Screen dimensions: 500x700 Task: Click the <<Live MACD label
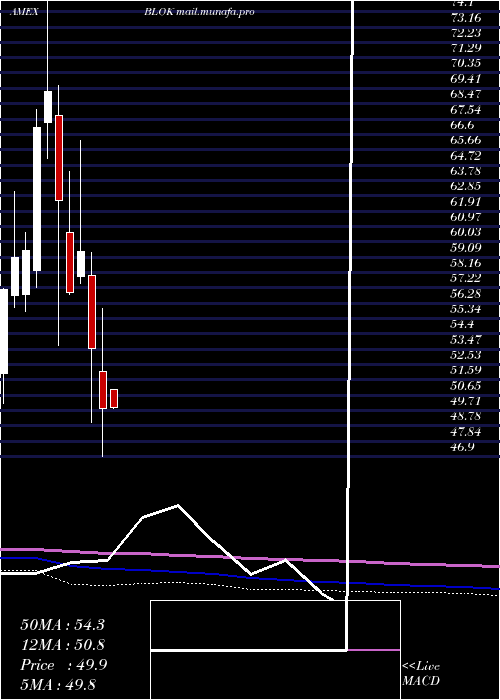pos(421,674)
